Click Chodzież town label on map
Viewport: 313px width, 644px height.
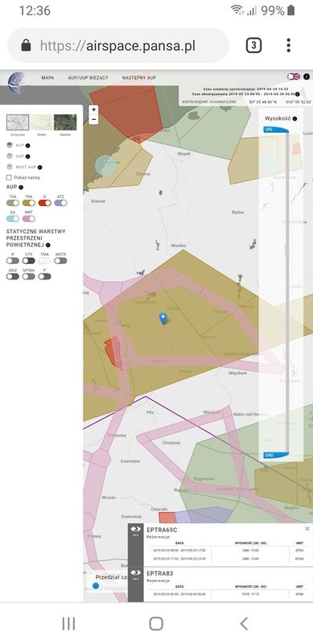pyautogui.click(x=171, y=443)
